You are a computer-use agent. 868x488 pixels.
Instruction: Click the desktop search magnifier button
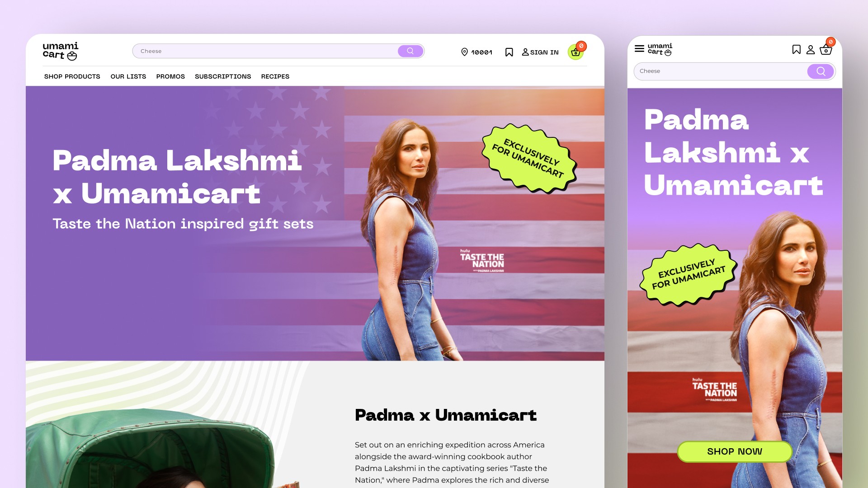[x=410, y=51]
